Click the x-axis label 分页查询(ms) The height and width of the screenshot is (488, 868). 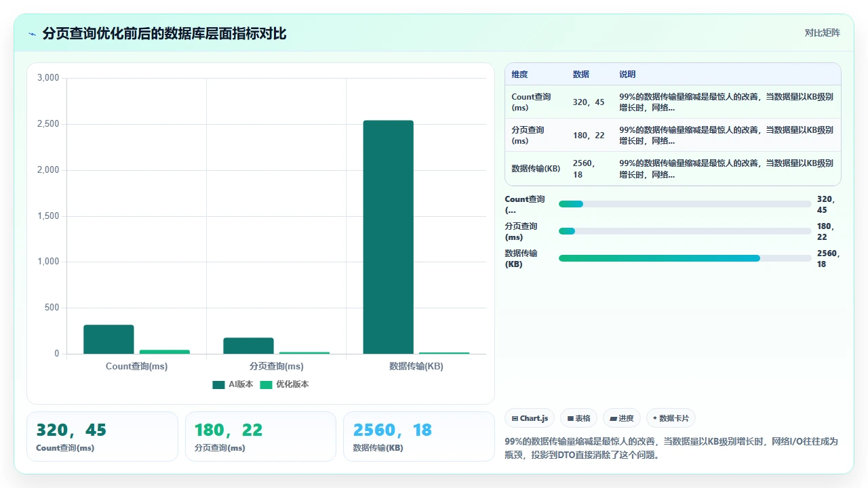[x=276, y=366]
